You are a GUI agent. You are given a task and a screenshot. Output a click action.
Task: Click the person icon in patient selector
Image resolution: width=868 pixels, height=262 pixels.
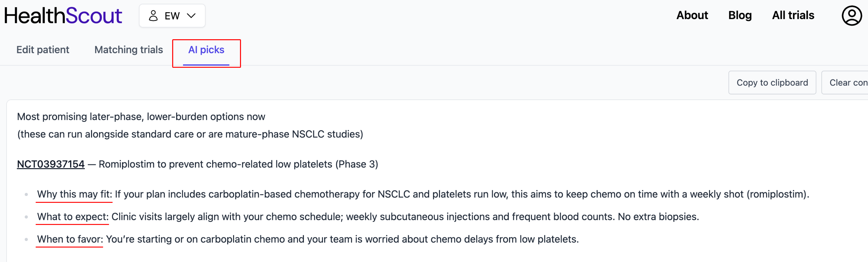(x=153, y=16)
